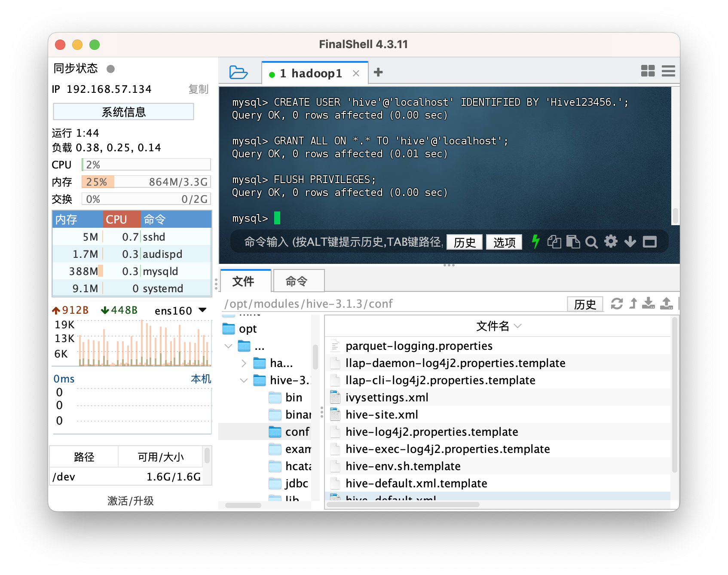Image resolution: width=728 pixels, height=575 pixels.
Task: Open terminal settings gear icon
Action: point(611,242)
